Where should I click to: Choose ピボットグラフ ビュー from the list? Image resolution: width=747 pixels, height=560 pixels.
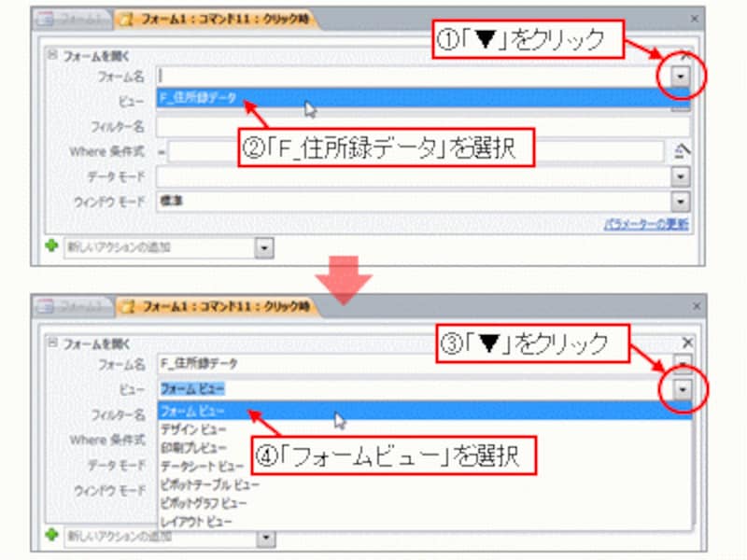pyautogui.click(x=425, y=503)
